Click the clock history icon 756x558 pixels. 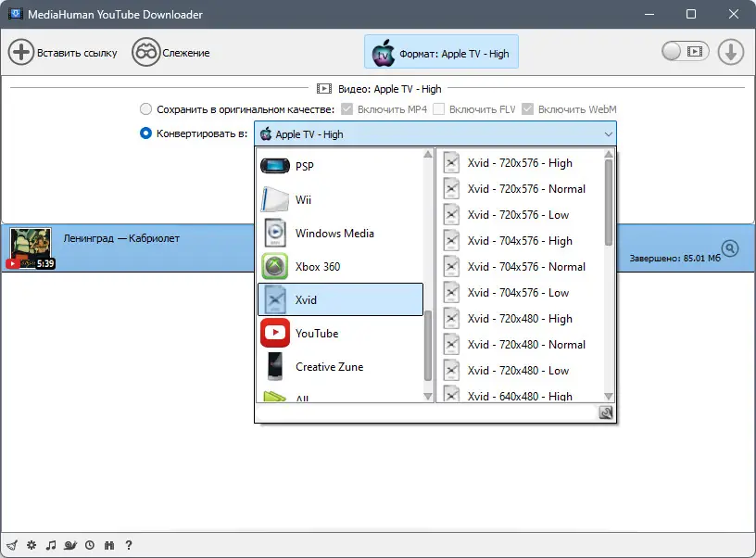[90, 545]
